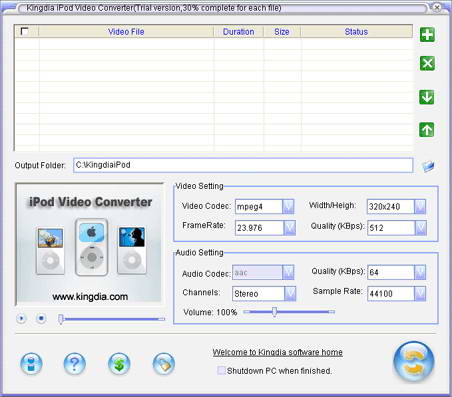Click the padlock register icon
The width and height of the screenshot is (452, 397).
pyautogui.click(x=163, y=364)
